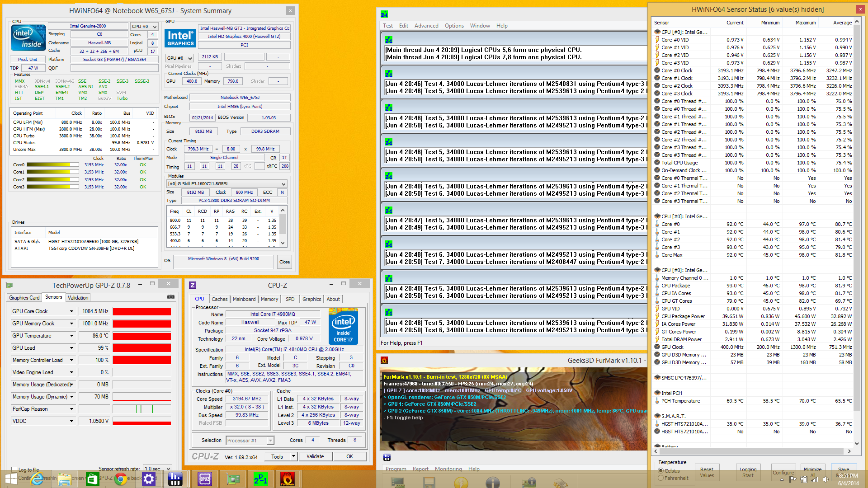Switch to the Mainboard tab in CPU-Z

tap(244, 299)
